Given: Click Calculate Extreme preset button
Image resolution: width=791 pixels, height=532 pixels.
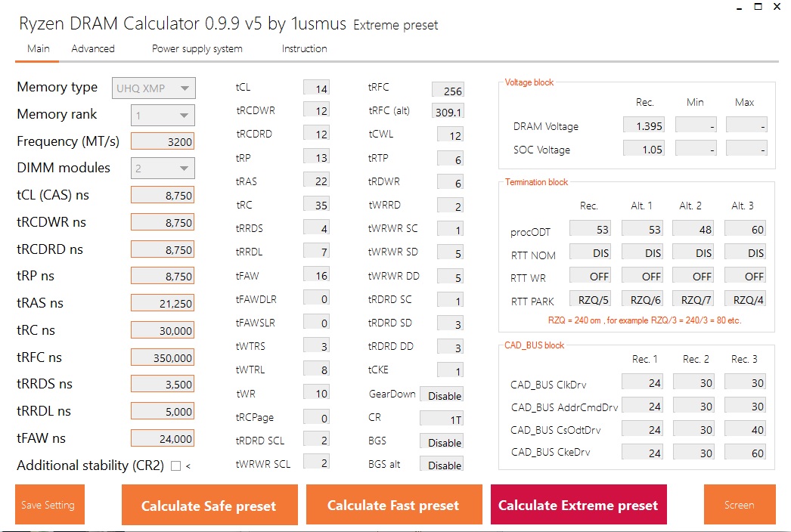Looking at the screenshot, I should coord(579,505).
